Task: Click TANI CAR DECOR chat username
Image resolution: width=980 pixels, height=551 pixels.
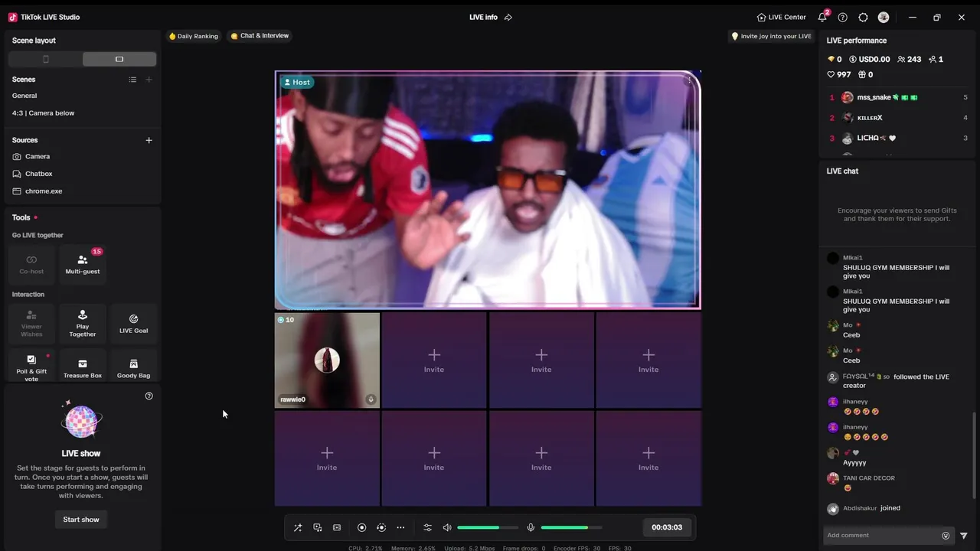Action: [869, 478]
